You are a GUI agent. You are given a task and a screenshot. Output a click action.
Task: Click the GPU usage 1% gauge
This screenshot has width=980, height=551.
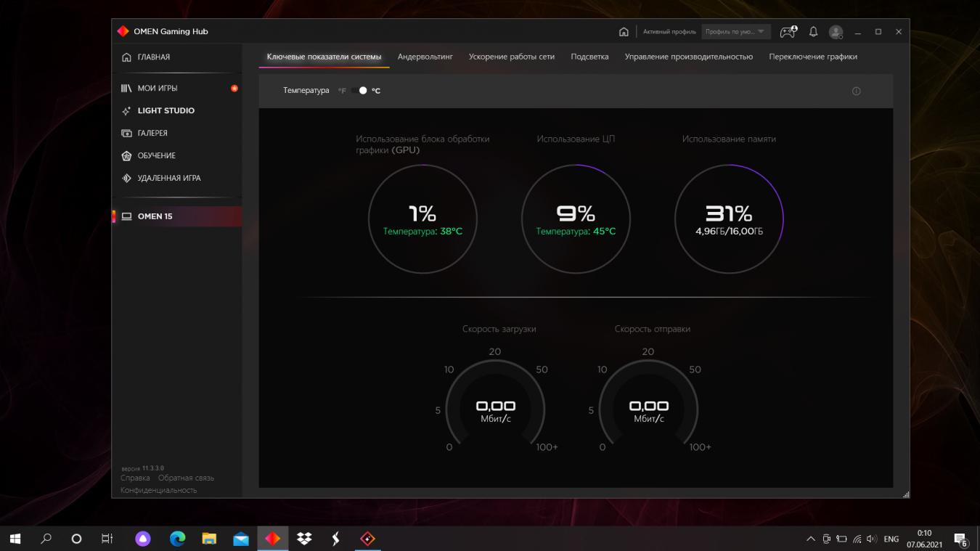[422, 219]
